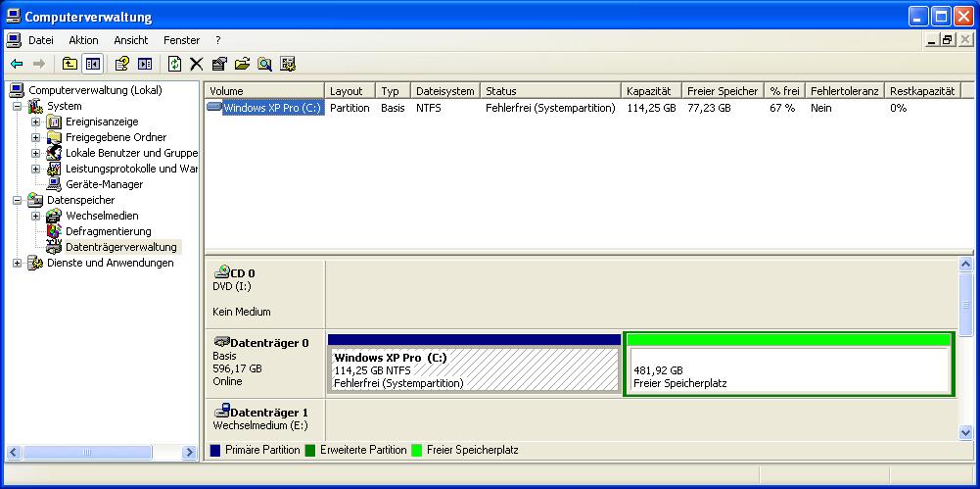Click the disk settings toolbar icon

click(x=288, y=64)
